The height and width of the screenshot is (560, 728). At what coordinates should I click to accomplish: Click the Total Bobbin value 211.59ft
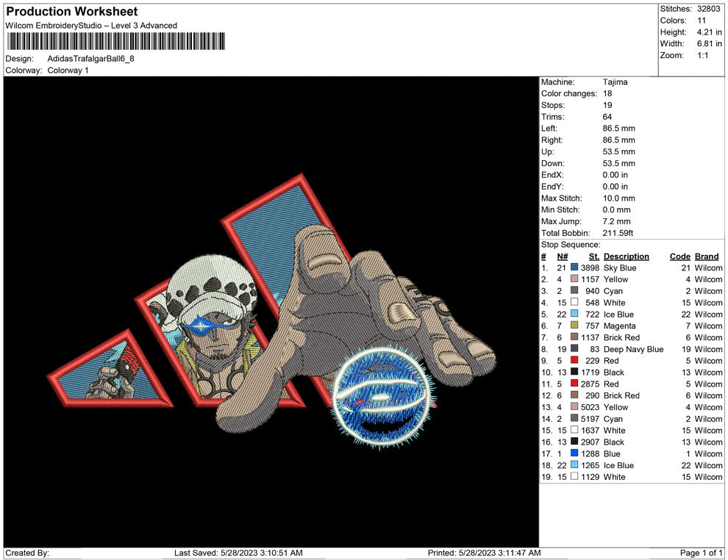[618, 233]
